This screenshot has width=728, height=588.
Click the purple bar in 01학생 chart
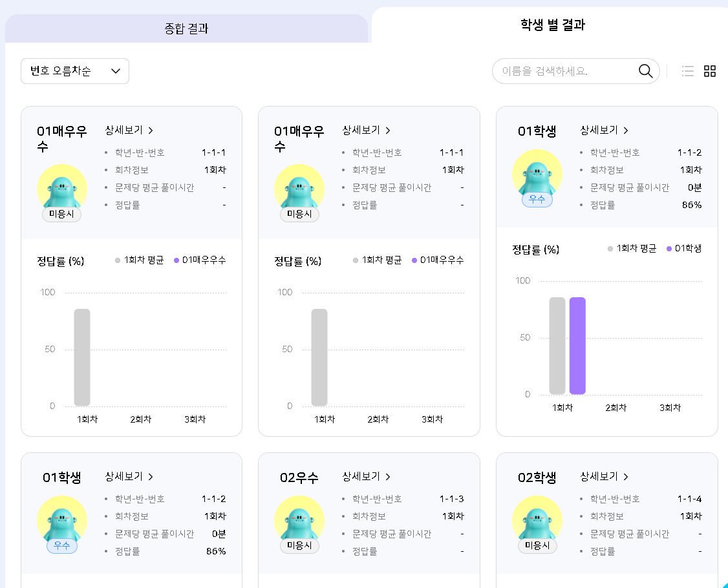577,346
